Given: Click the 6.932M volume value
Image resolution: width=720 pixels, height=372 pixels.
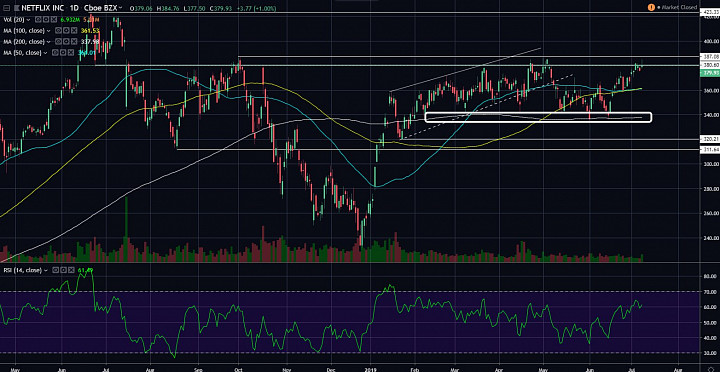Looking at the screenshot, I should pyautogui.click(x=70, y=19).
